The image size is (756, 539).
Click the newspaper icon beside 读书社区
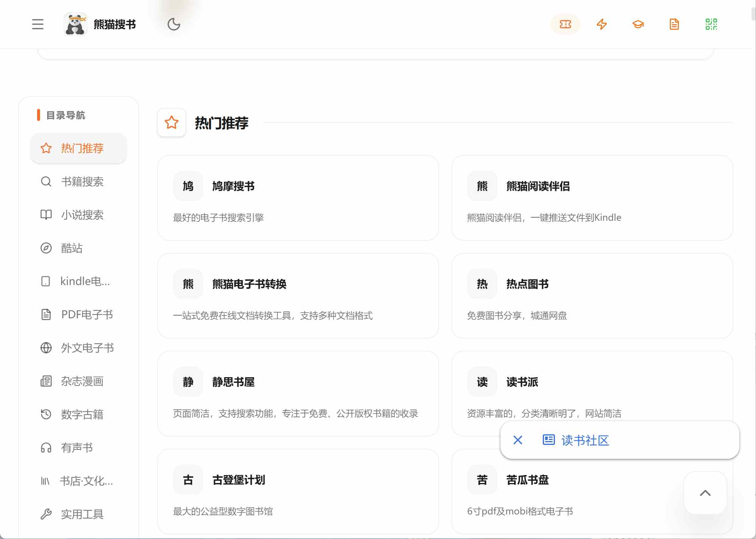click(548, 440)
